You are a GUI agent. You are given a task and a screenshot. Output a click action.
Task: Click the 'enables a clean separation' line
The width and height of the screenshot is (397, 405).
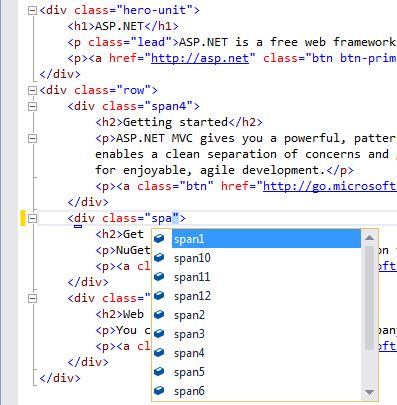click(x=242, y=154)
